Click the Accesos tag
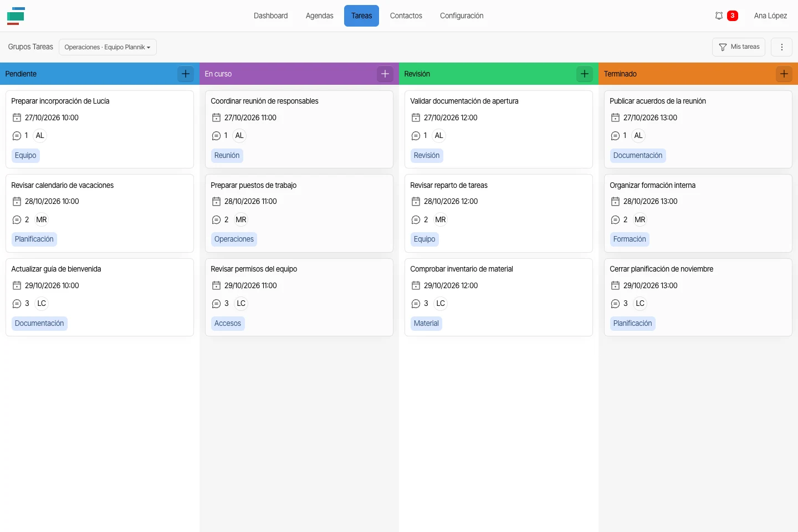 [228, 324]
